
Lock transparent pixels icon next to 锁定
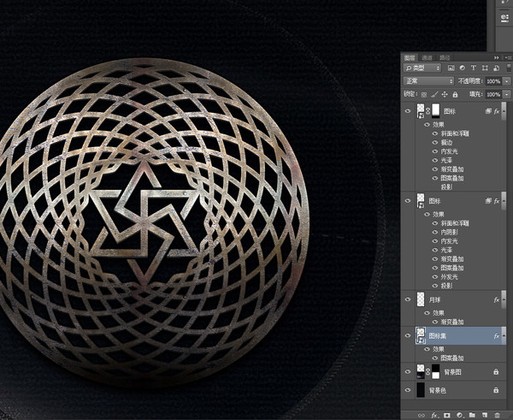click(x=424, y=95)
